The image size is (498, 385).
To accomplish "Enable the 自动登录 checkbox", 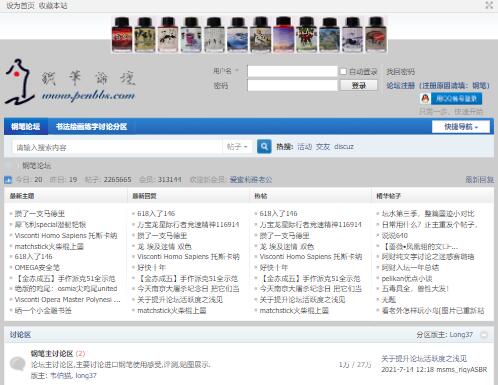I will (x=343, y=71).
